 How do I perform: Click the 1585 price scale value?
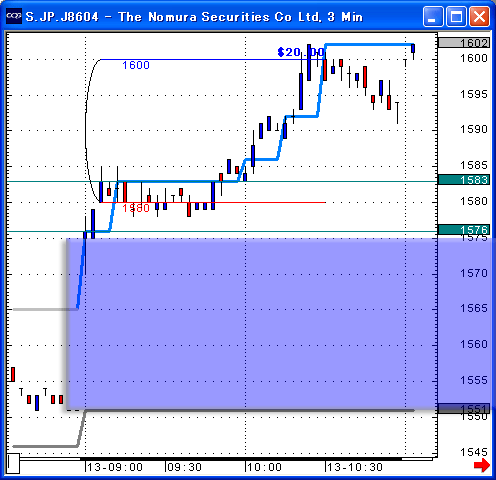[474, 165]
